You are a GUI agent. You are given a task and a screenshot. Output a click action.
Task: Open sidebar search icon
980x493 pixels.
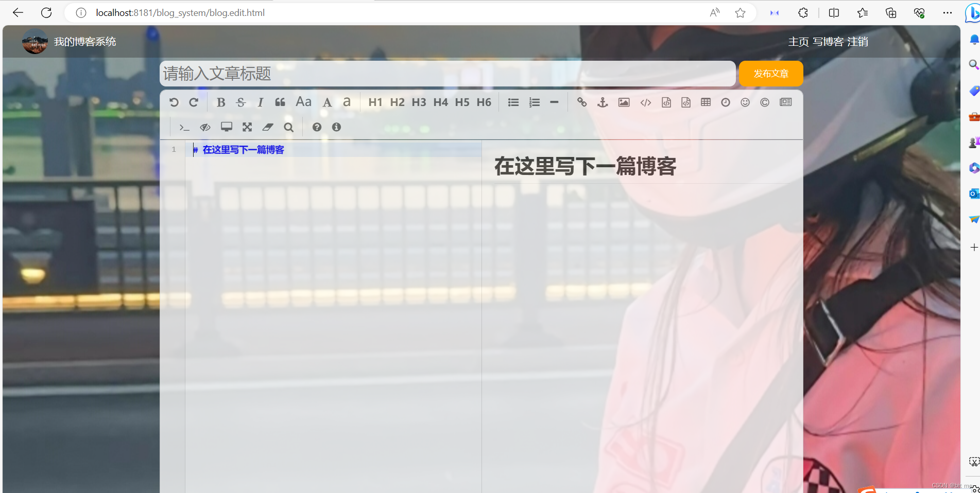click(x=974, y=64)
